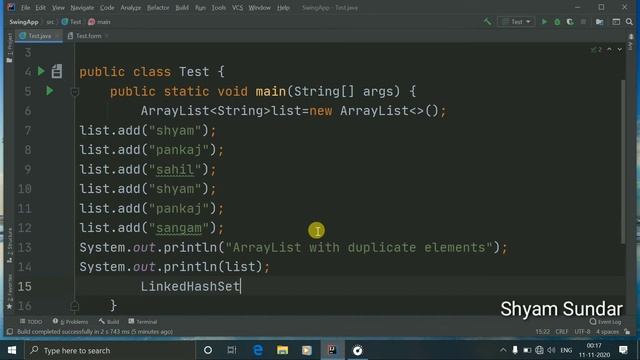Open the TODO tool window
This screenshot has height=360, width=640.
pos(31,322)
